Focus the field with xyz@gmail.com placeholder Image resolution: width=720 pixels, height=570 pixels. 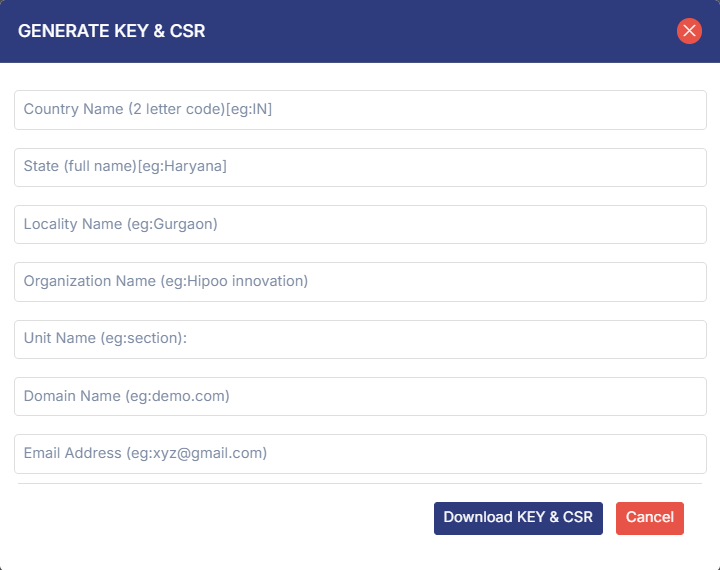pos(360,454)
